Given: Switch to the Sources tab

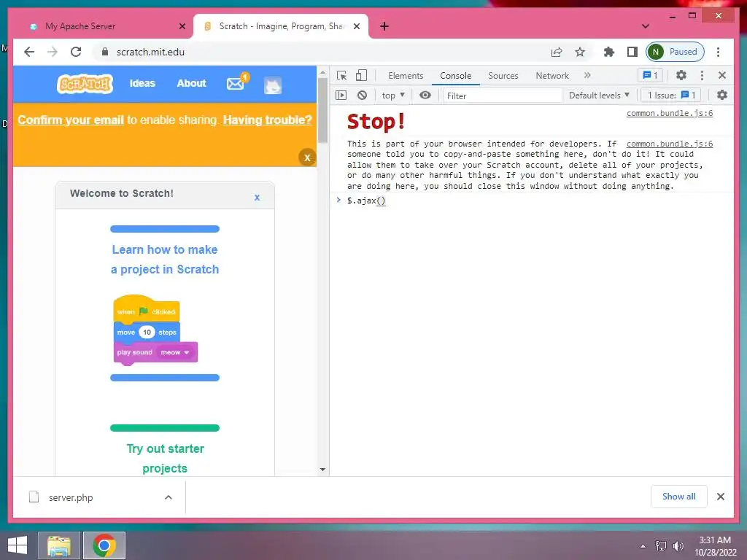Looking at the screenshot, I should pos(503,76).
